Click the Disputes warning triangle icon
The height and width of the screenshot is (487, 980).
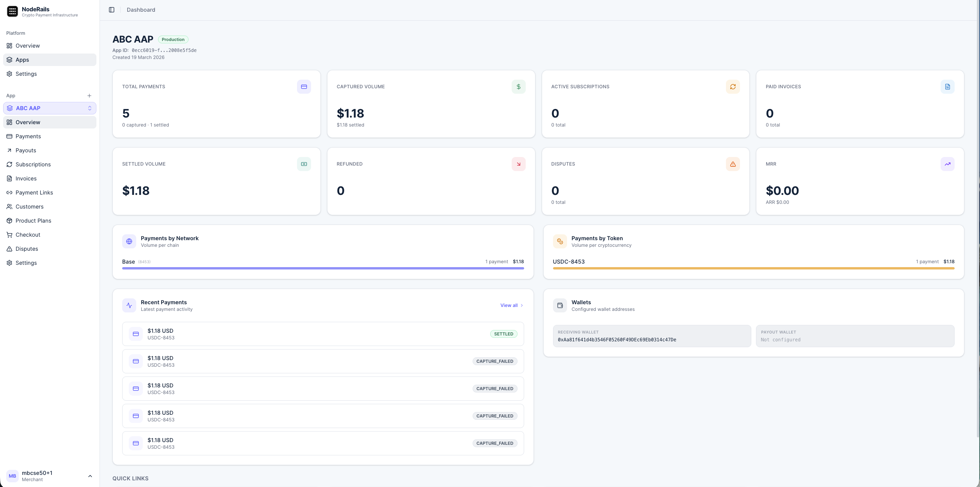pyautogui.click(x=733, y=164)
